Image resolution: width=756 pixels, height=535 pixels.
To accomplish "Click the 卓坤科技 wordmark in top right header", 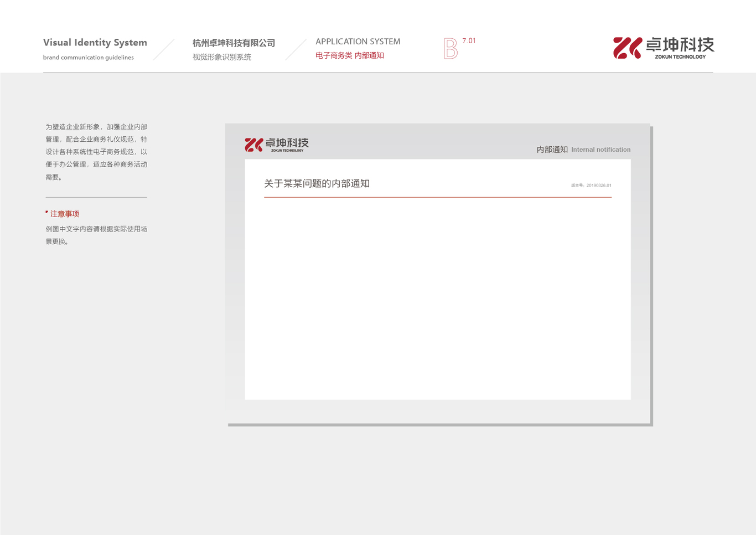I will [x=680, y=45].
